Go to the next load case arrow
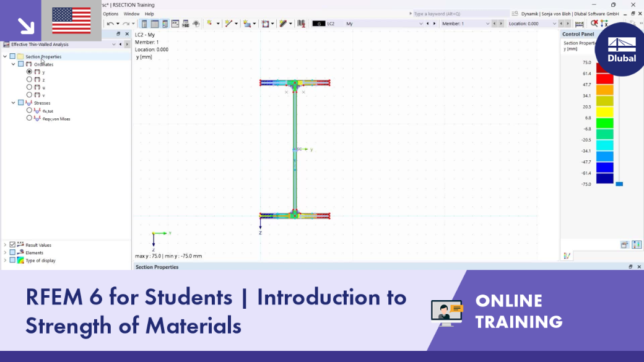 435,24
